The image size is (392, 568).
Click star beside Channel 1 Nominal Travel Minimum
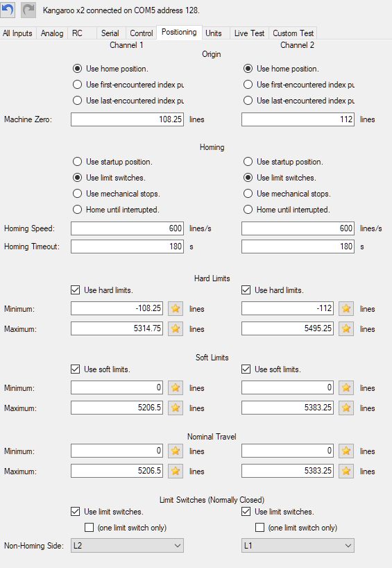coord(176,451)
